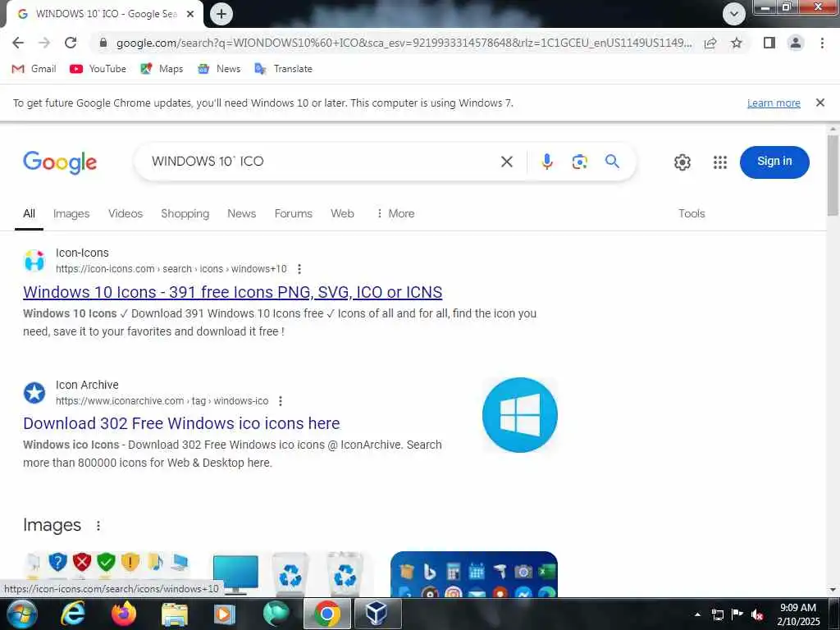The width and height of the screenshot is (840, 630).
Task: Expand the More search filters menu
Action: (395, 214)
